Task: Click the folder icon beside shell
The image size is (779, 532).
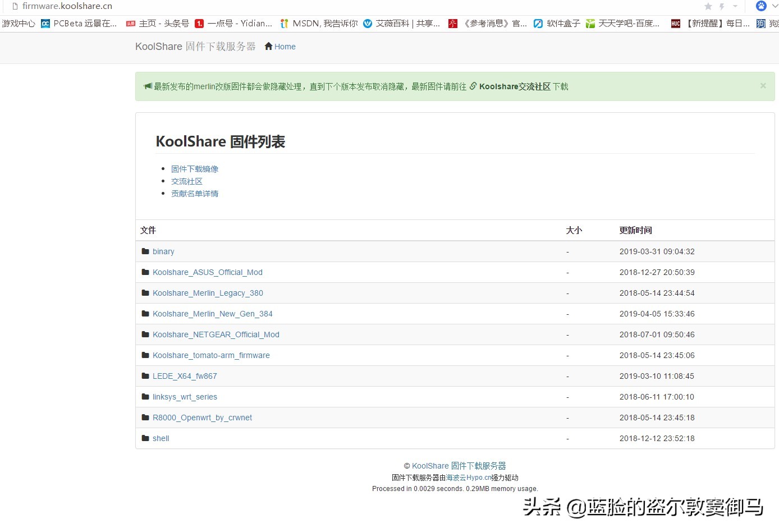Action: pyautogui.click(x=145, y=438)
